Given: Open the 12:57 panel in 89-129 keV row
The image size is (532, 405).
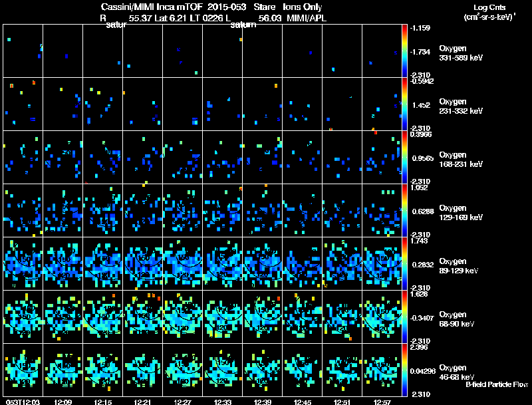Looking at the screenshot, I should pyautogui.click(x=382, y=263).
